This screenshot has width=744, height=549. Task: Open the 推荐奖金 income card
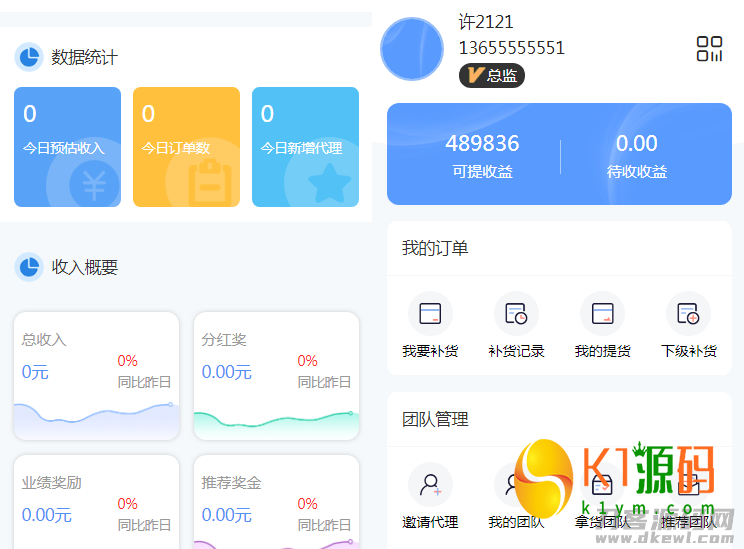tap(276, 502)
